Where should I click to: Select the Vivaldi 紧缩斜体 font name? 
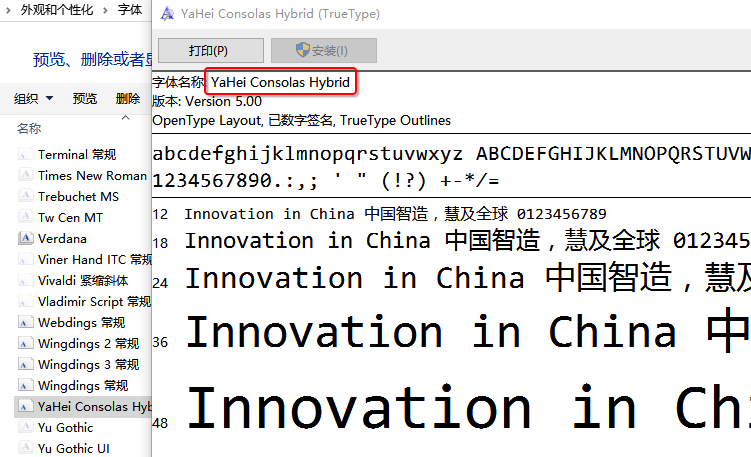(x=83, y=280)
